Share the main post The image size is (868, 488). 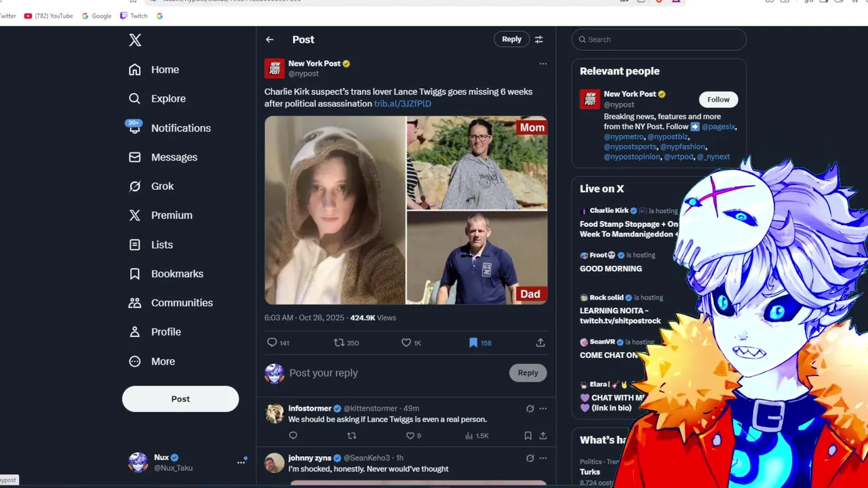(540, 343)
